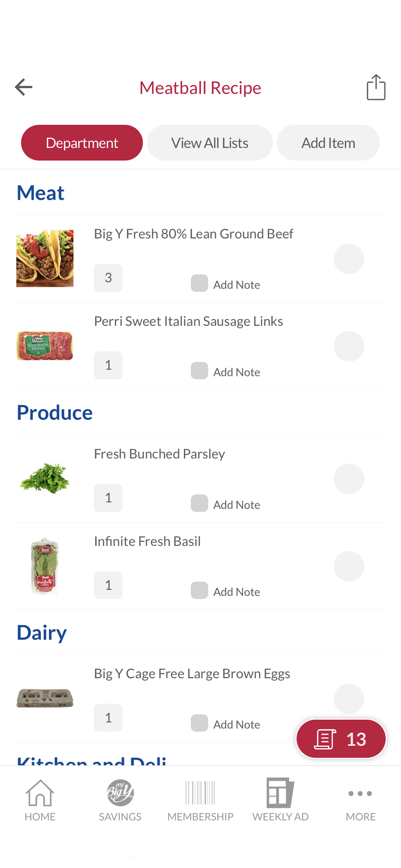Mark Perri Sweet Italian Sausage as done
Viewport: 401px width, 868px height.
coord(348,346)
